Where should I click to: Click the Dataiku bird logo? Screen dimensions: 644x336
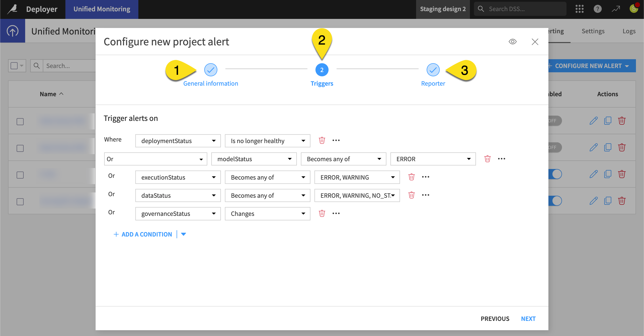pos(12,9)
